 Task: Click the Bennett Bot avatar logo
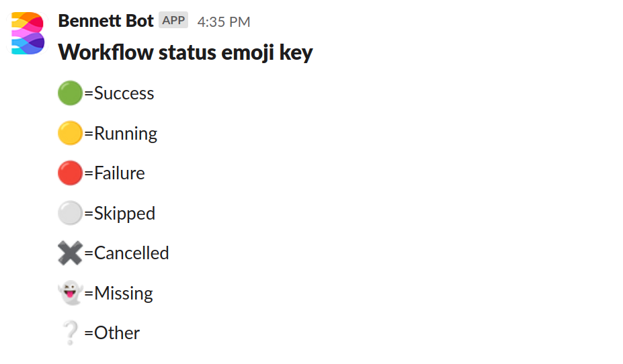coord(28,34)
